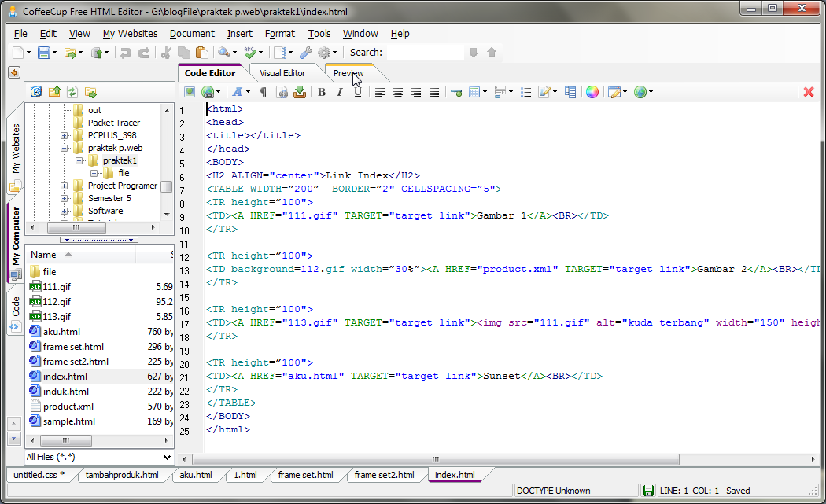Screen dimensions: 826x504
Task: Toggle Bold formatting
Action: click(x=321, y=92)
